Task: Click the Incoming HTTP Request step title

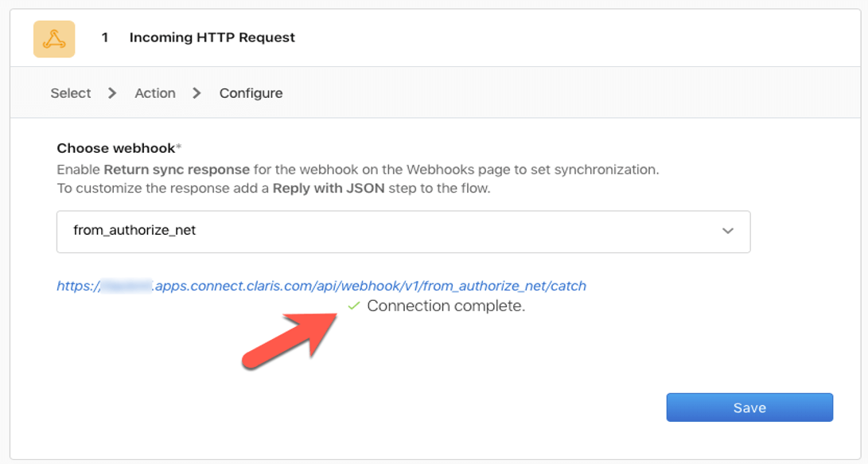Action: [x=212, y=37]
